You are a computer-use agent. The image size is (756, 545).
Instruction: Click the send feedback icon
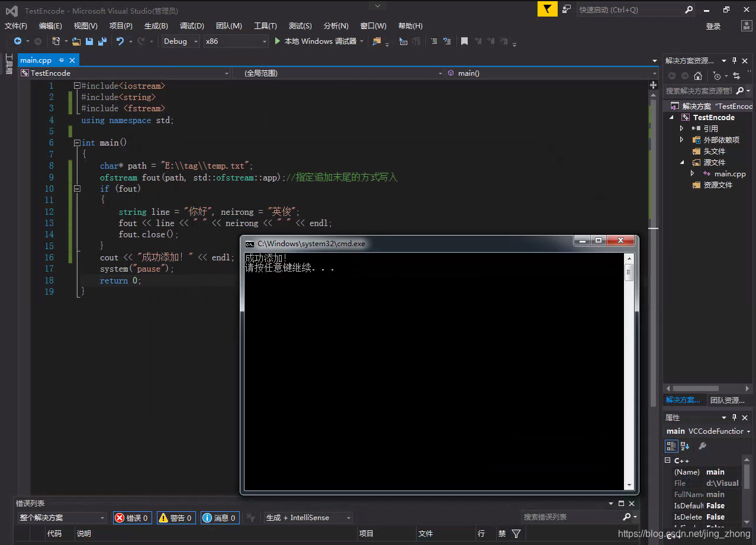567,9
